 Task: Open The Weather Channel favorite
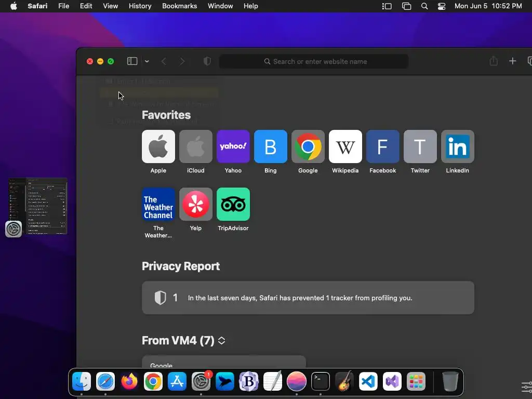(x=158, y=204)
